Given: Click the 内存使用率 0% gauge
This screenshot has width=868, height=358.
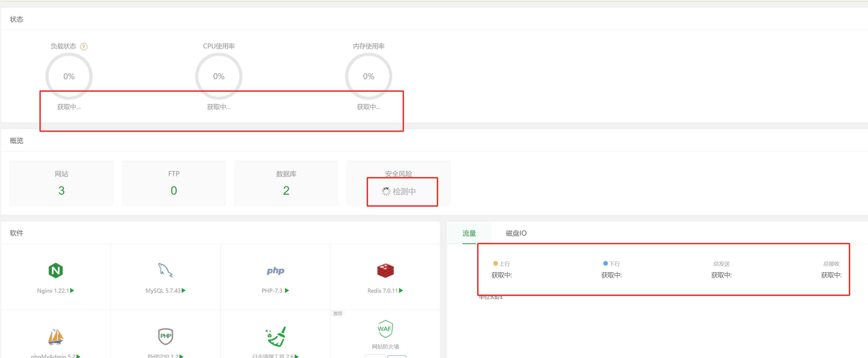Looking at the screenshot, I should click(368, 76).
